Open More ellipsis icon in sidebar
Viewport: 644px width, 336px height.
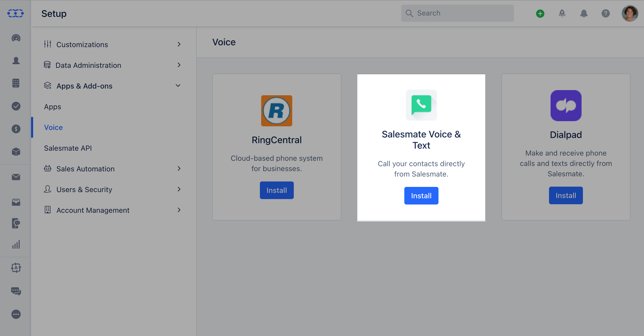click(16, 314)
